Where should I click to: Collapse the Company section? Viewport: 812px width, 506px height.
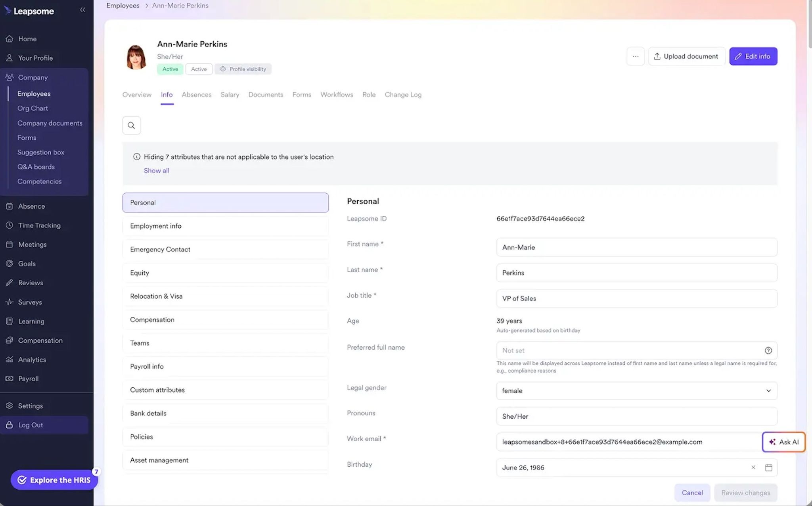[33, 77]
